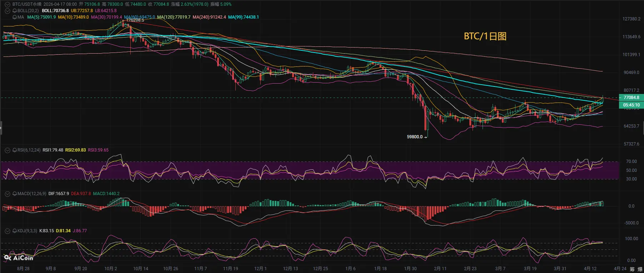The height and width of the screenshot is (273, 644).
Task: Open RSI(6,12,24) indicator settings label
Action: 29,150
